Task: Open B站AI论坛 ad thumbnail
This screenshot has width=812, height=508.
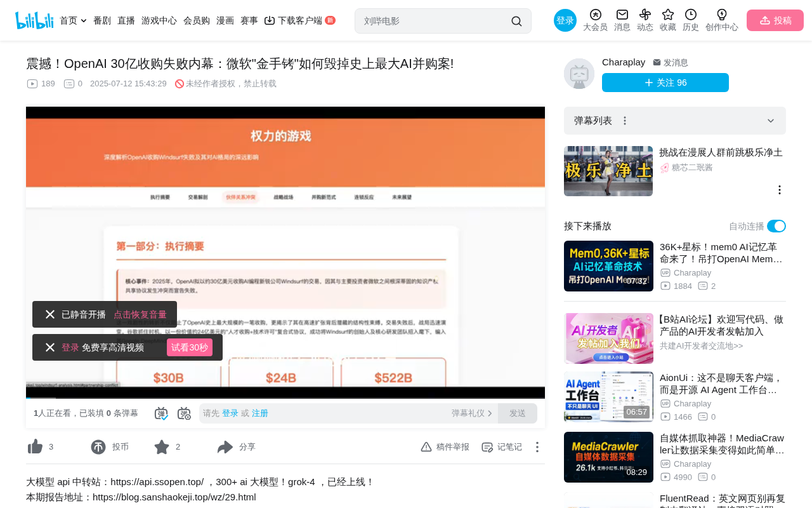Action: (x=608, y=338)
